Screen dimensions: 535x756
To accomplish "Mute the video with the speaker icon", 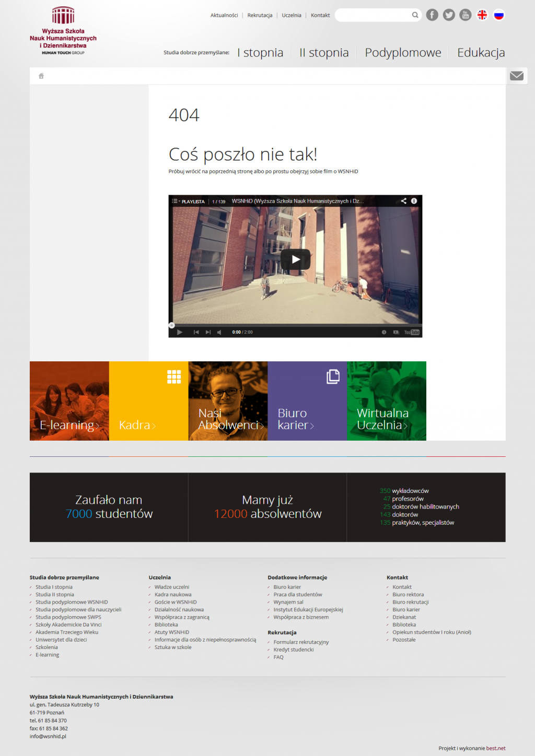I will click(219, 332).
